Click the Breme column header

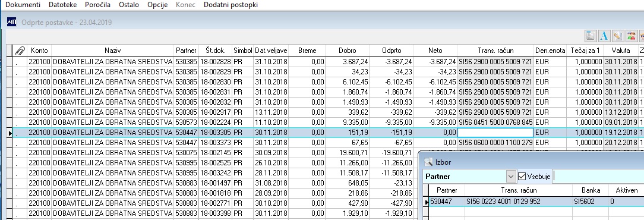point(307,51)
